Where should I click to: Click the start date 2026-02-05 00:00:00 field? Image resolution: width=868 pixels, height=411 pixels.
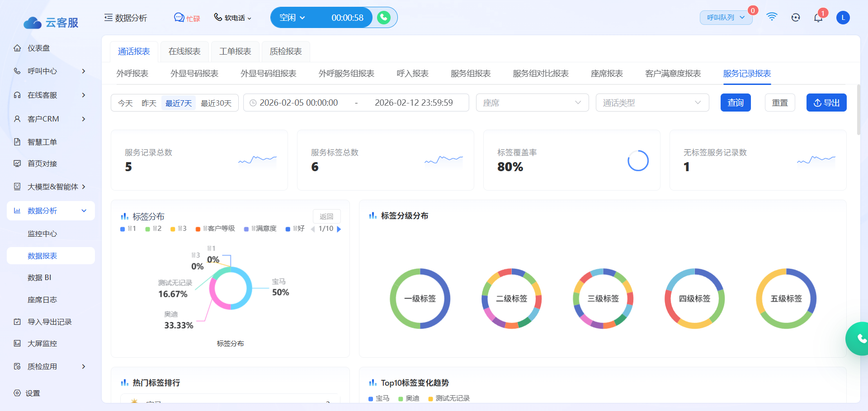299,103
